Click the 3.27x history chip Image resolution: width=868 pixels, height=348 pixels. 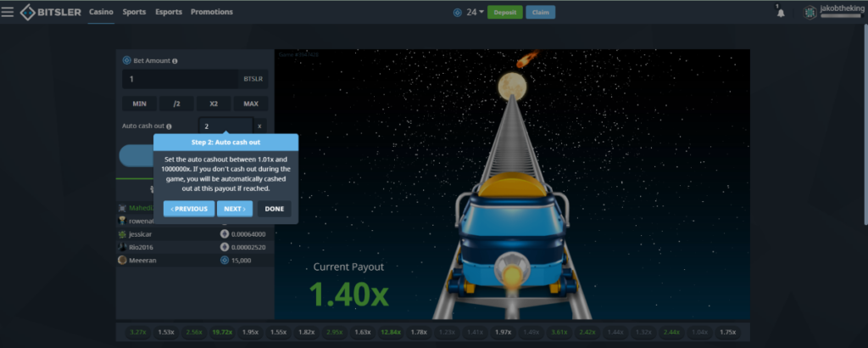pos(137,333)
